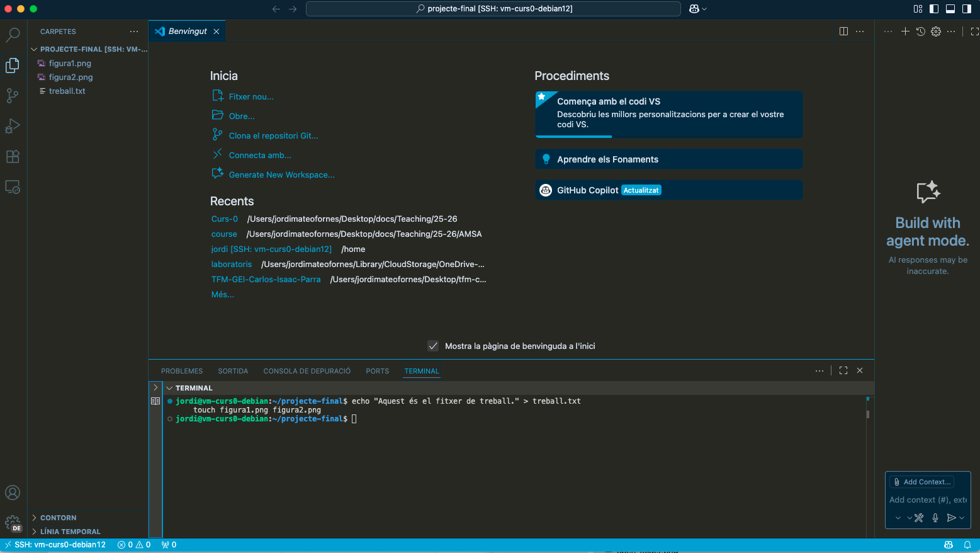Image resolution: width=980 pixels, height=553 pixels.
Task: Click the SSH: vm-curs0-debian12 remote indicator
Action: tap(55, 545)
